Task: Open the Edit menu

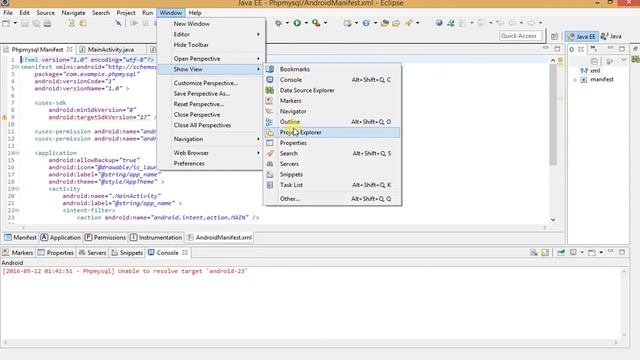Action: click(x=24, y=13)
